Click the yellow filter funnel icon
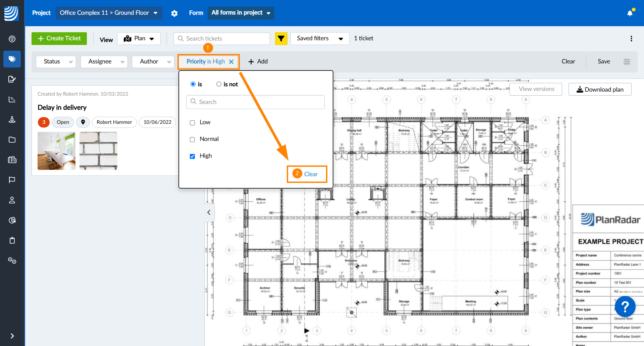Screen dimensions: 644x346 pos(281,39)
